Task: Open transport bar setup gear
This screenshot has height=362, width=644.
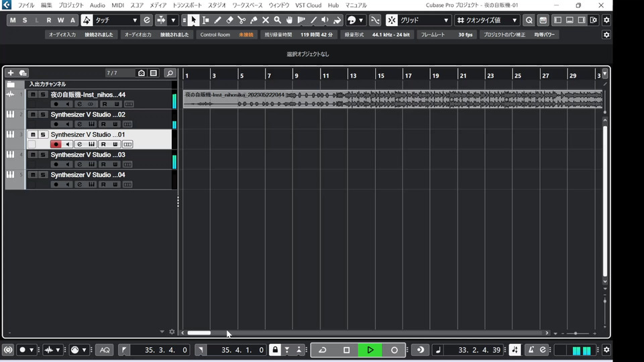Action: pyautogui.click(x=606, y=350)
